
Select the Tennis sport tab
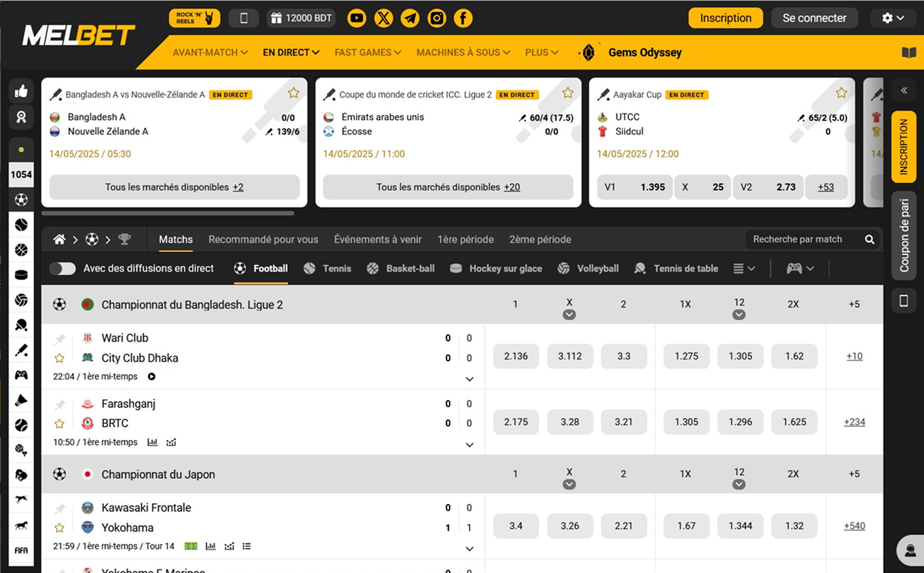327,268
